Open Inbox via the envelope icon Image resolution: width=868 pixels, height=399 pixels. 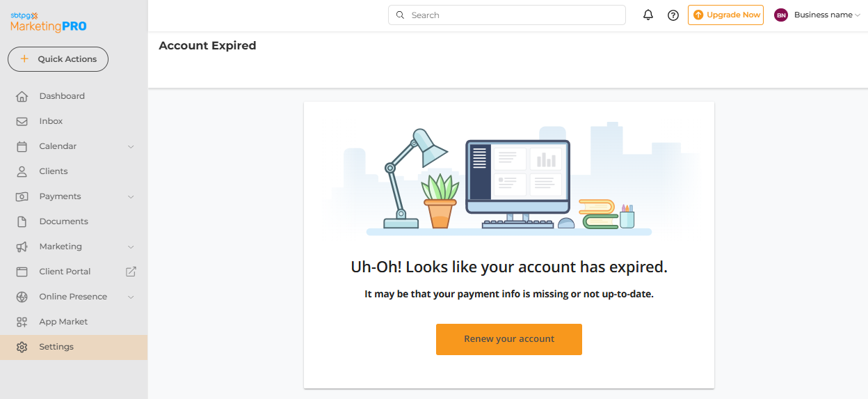(22, 121)
